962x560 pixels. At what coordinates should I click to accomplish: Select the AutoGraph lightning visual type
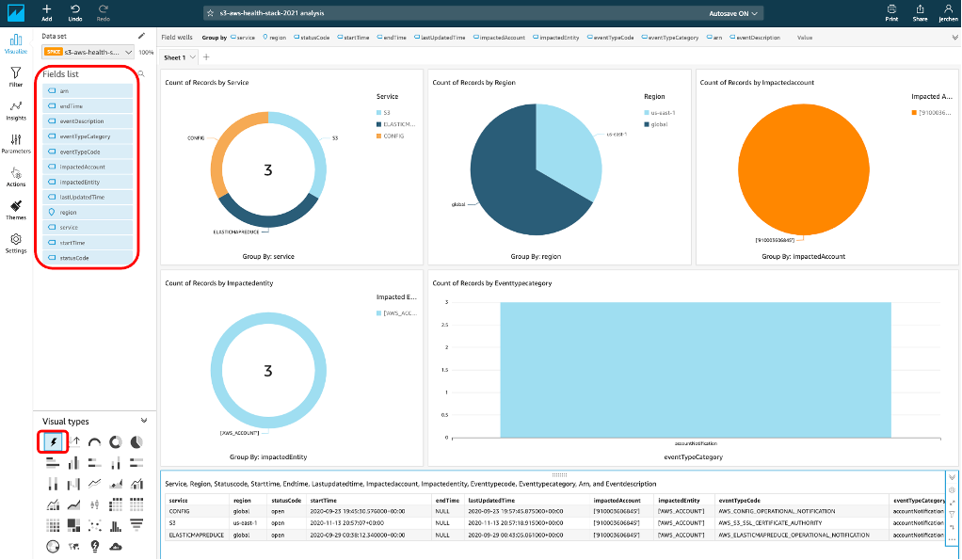54,441
